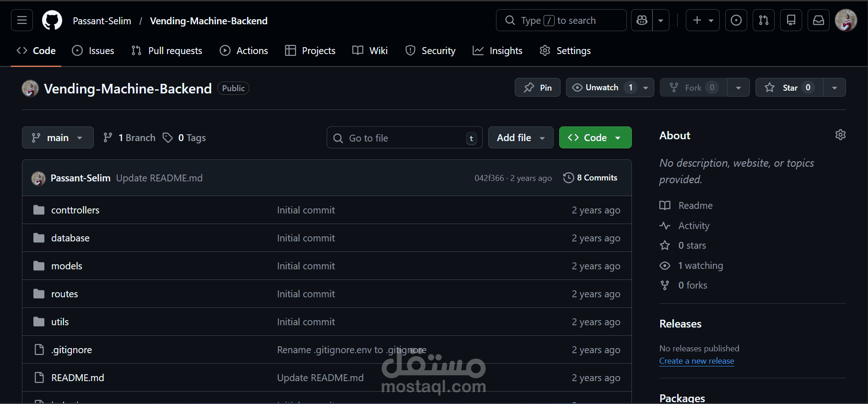Open the Unwatch notifications dropdown
The height and width of the screenshot is (404, 868).
pyautogui.click(x=610, y=87)
